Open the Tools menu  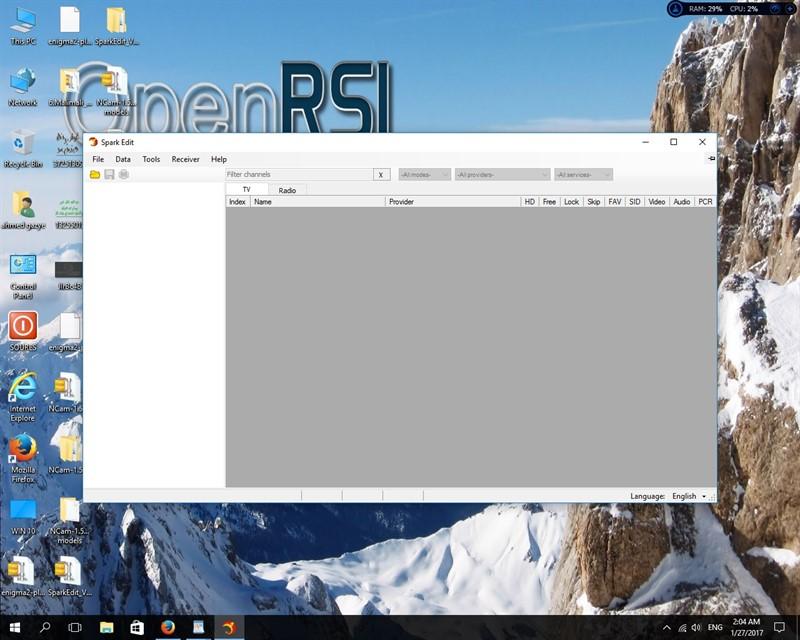pos(151,159)
